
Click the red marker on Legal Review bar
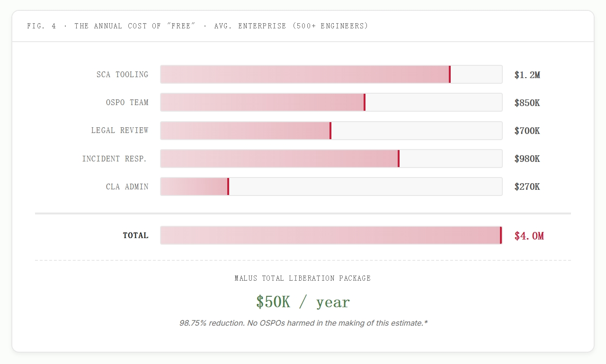330,131
